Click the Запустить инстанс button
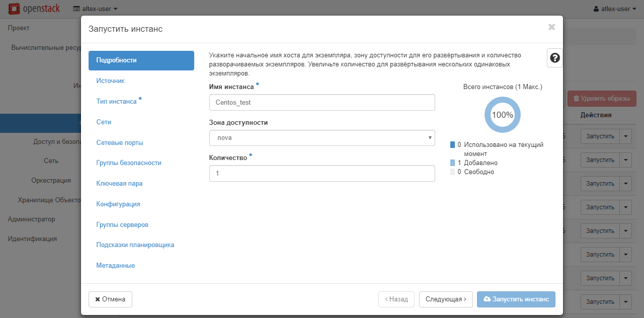 tap(516, 299)
